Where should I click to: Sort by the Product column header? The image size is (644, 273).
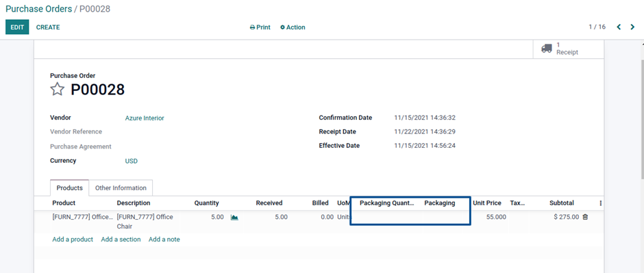coord(64,203)
